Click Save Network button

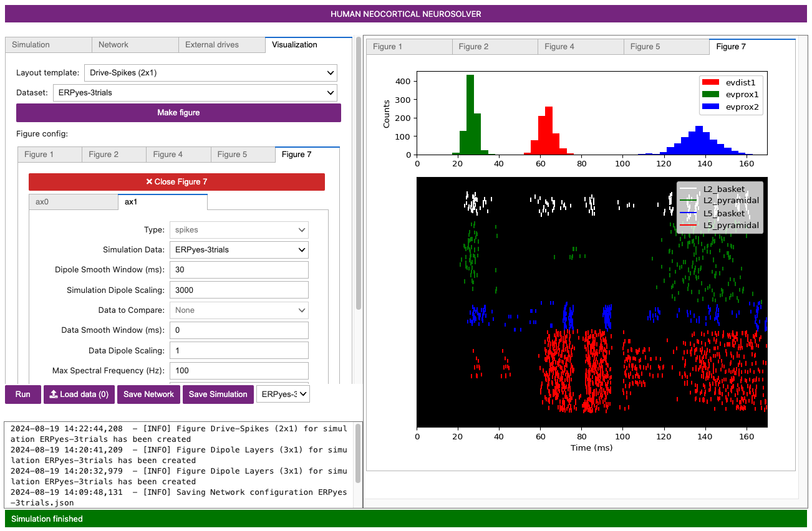pyautogui.click(x=149, y=395)
